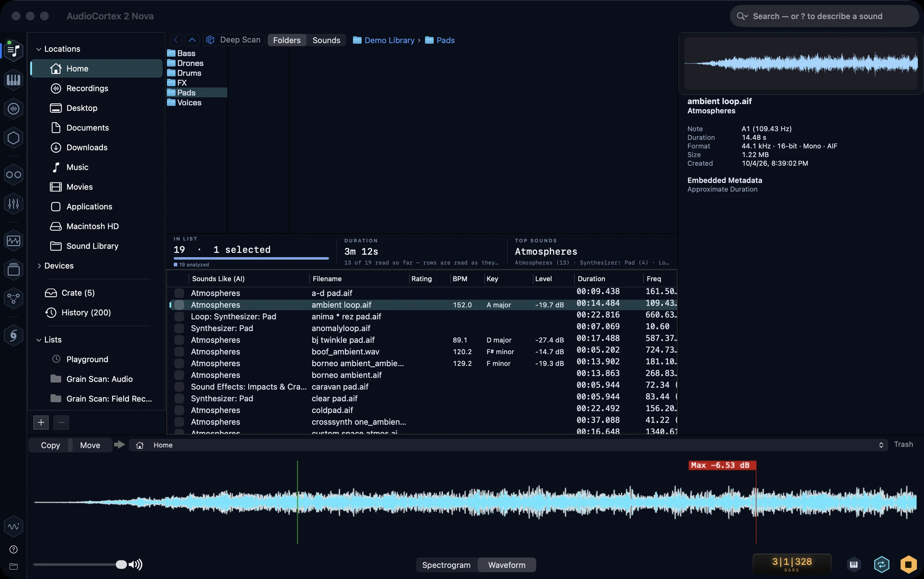The width and height of the screenshot is (924, 579).
Task: Switch to the Folders tab
Action: [x=287, y=40]
